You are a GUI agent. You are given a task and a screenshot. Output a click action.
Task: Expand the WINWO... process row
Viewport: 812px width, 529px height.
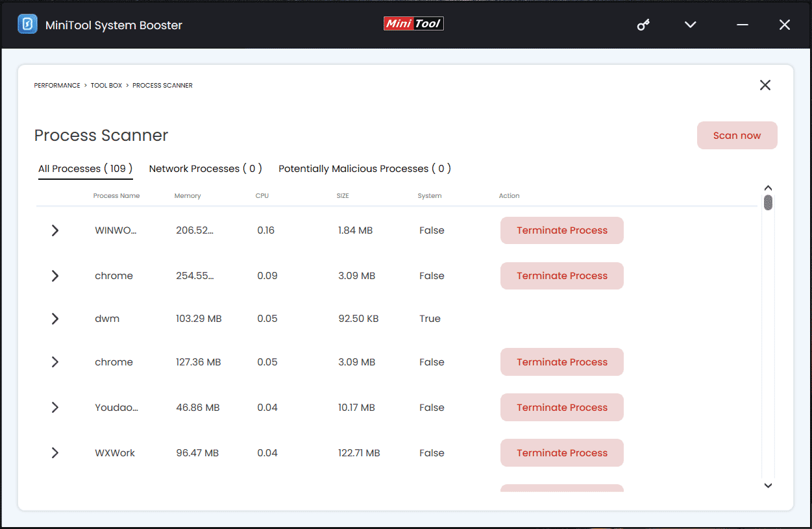click(55, 230)
